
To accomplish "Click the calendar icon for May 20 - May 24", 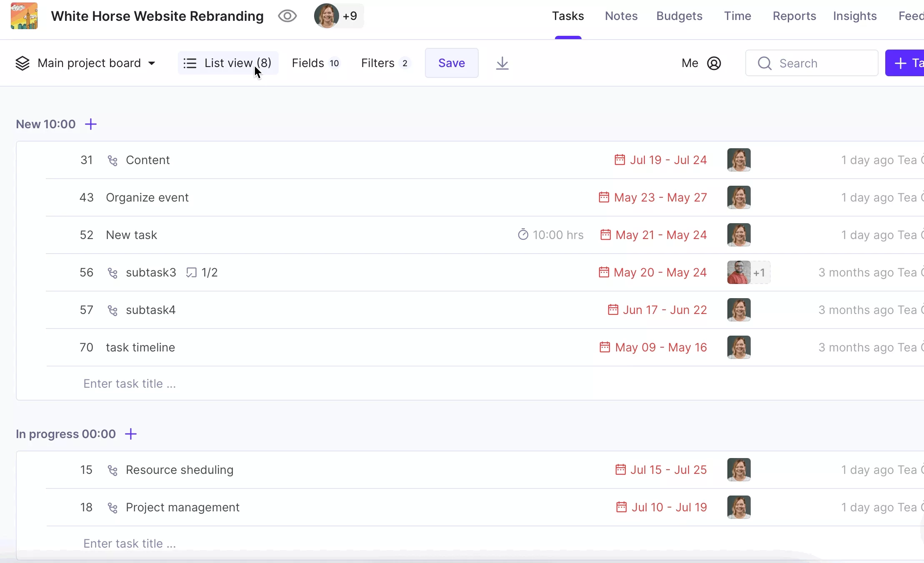I will pyautogui.click(x=604, y=272).
